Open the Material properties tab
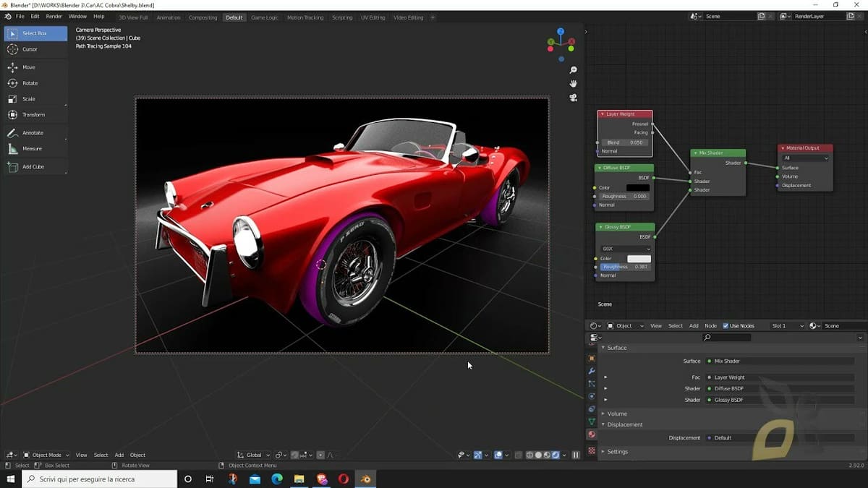868x488 pixels. pos(592,435)
